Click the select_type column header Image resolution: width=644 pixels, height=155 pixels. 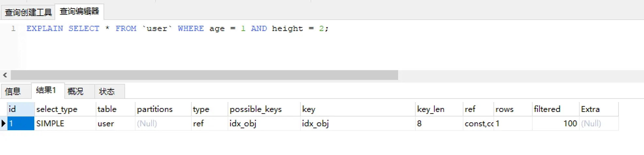tap(57, 109)
